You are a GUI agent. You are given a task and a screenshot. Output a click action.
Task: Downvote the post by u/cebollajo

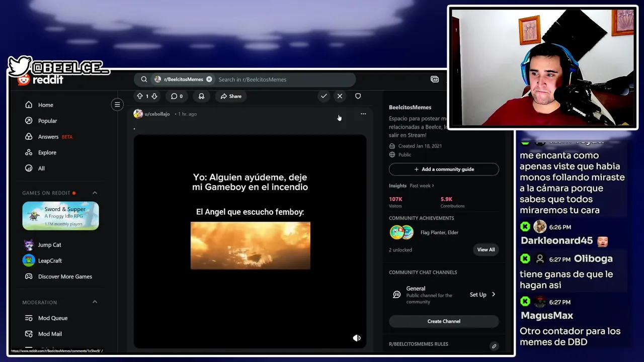(154, 96)
